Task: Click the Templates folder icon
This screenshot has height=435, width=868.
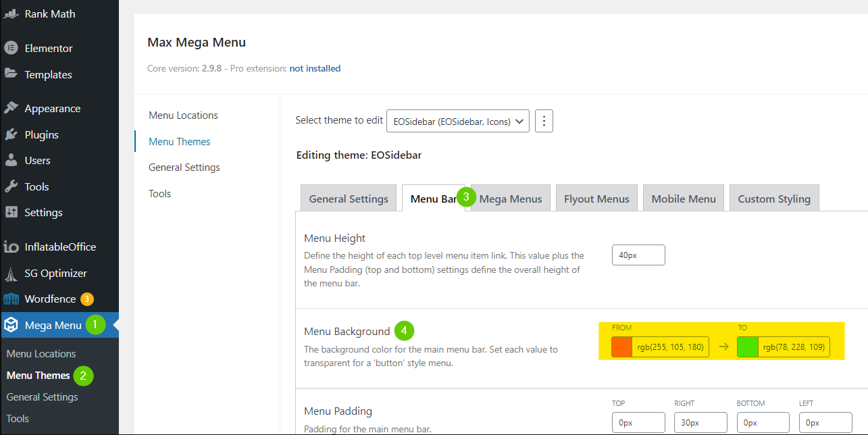Action: click(x=11, y=74)
